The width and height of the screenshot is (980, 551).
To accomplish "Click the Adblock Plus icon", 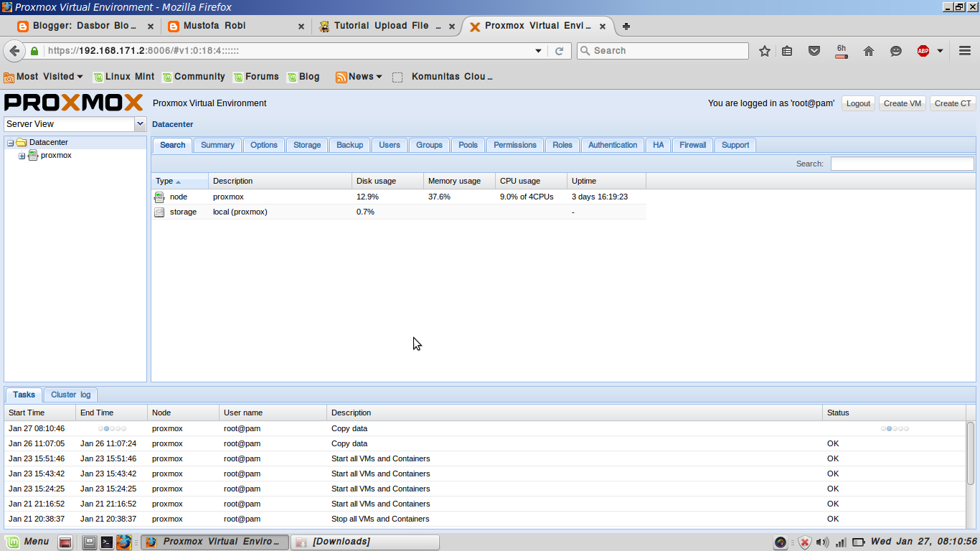I will coord(923,51).
